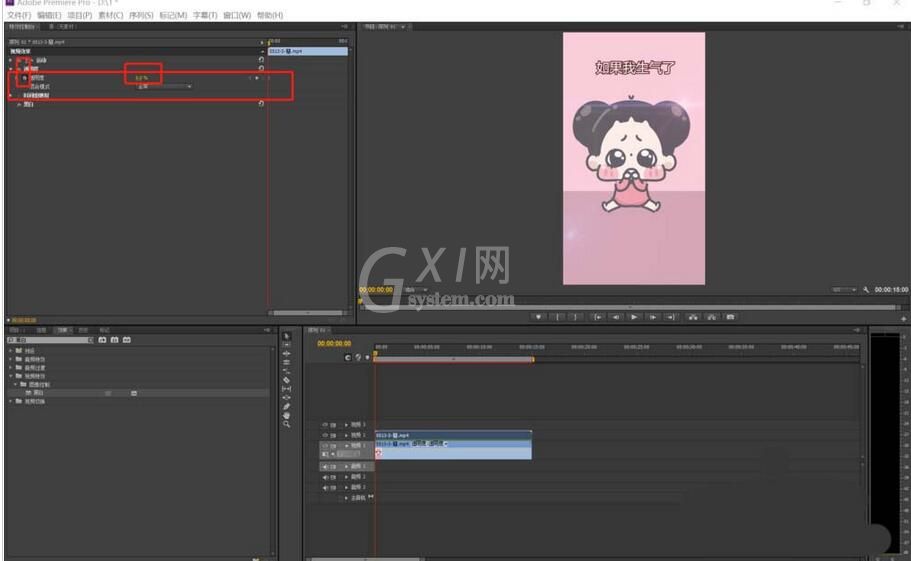The image size is (911, 561).
Task: Open the 序列(S) menu
Action: click(141, 15)
